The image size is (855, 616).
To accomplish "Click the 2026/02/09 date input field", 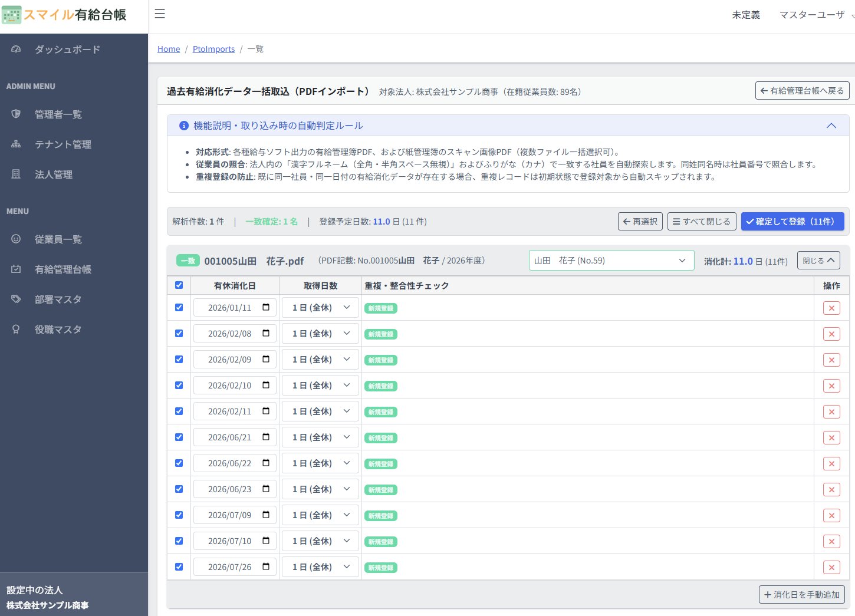I will point(235,360).
